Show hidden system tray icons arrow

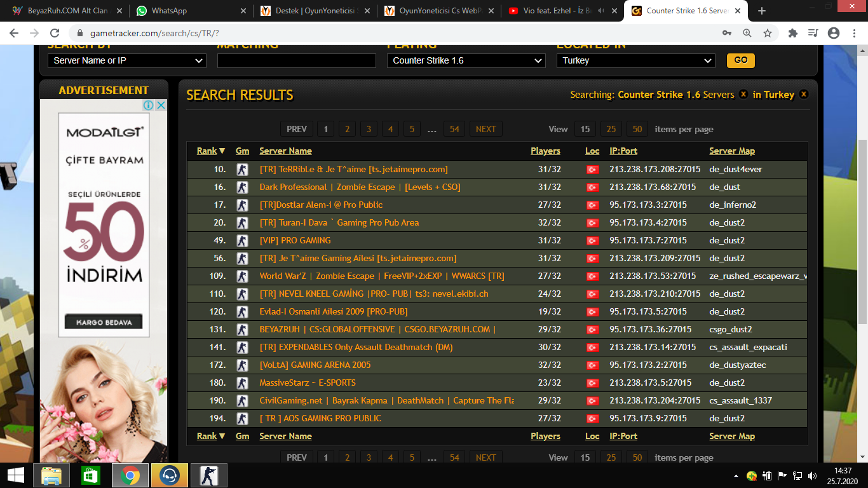click(x=736, y=475)
